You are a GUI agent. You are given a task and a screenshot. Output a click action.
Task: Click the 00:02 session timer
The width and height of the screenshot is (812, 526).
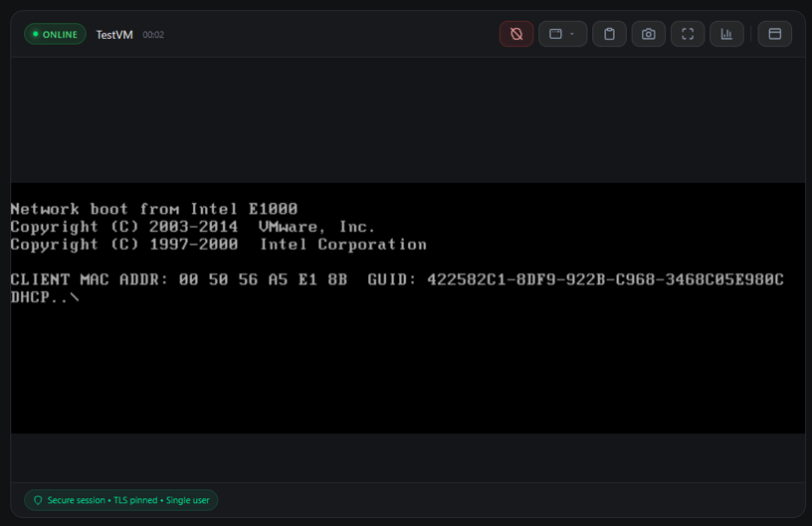pos(153,35)
